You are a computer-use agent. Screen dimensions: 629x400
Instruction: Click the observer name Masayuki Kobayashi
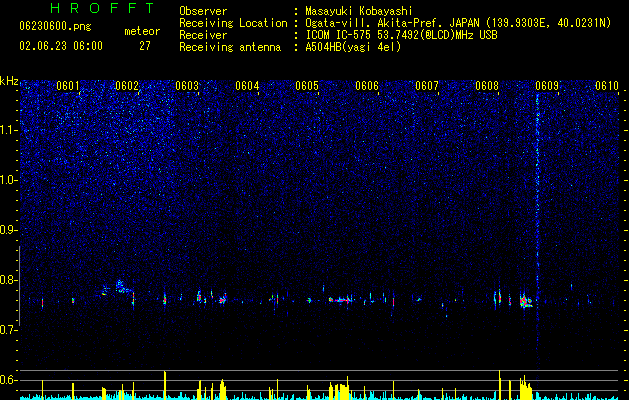(359, 11)
